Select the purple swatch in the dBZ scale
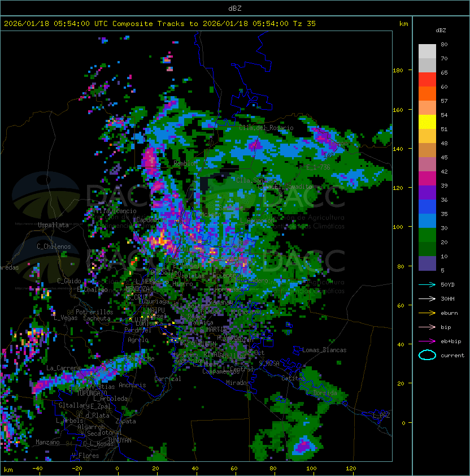 [427, 192]
